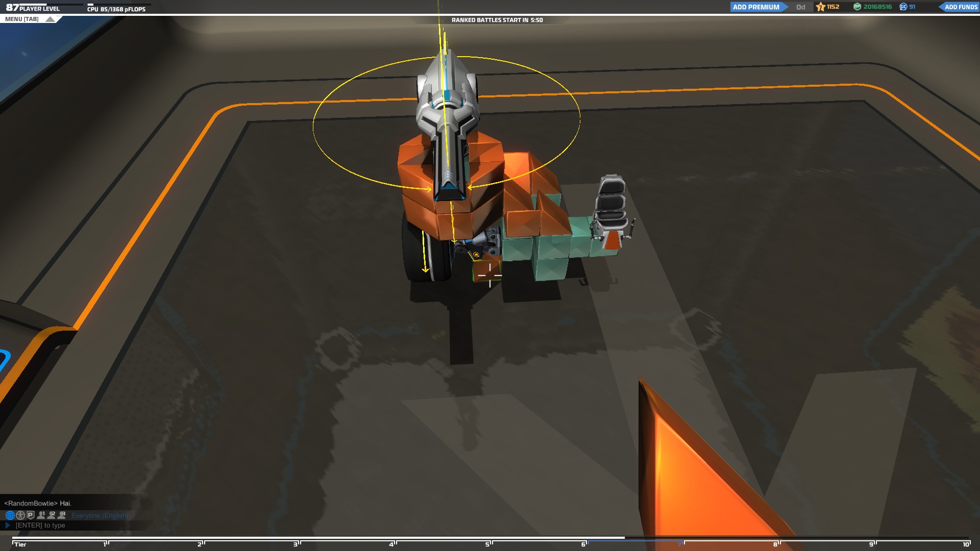Open the MENU [TAB] label

coord(22,19)
